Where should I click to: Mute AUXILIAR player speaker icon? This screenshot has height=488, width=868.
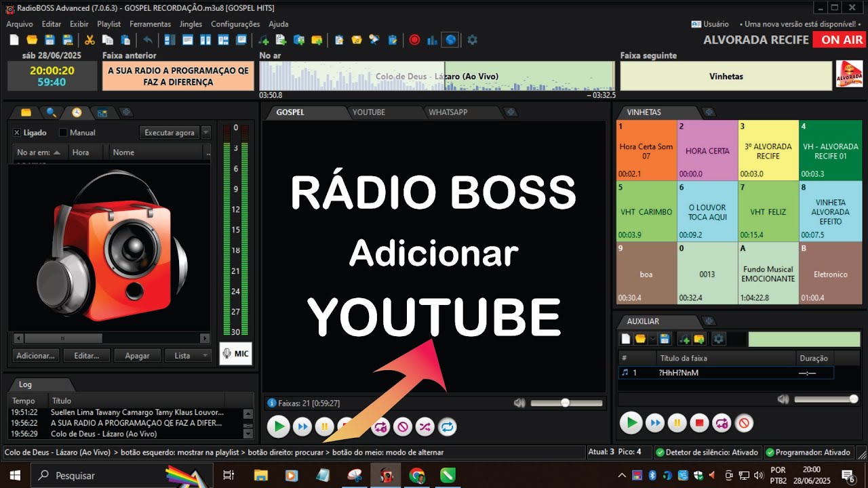point(783,399)
